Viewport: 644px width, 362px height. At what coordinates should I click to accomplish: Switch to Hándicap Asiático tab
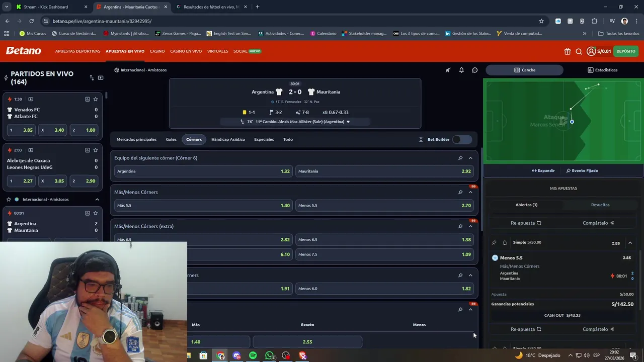[228, 139]
